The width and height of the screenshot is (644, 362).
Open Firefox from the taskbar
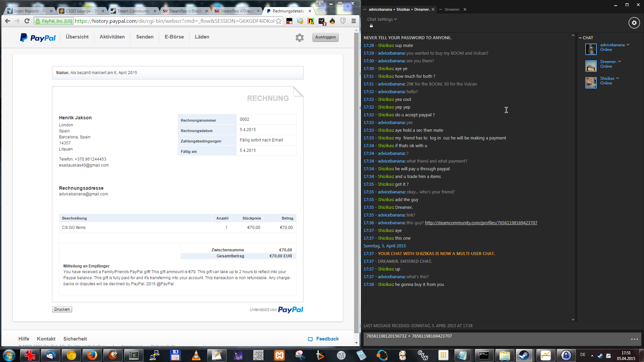point(92,355)
